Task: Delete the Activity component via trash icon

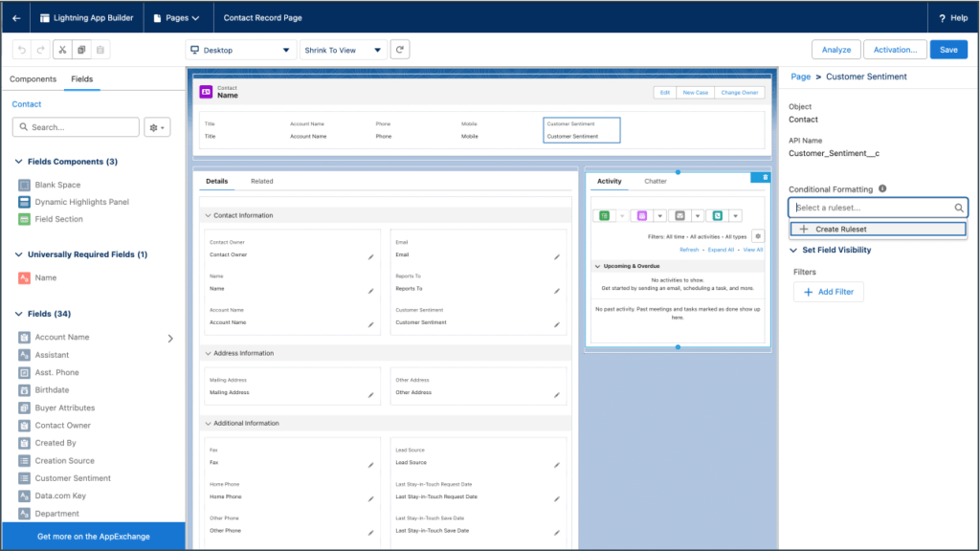Action: click(x=765, y=177)
